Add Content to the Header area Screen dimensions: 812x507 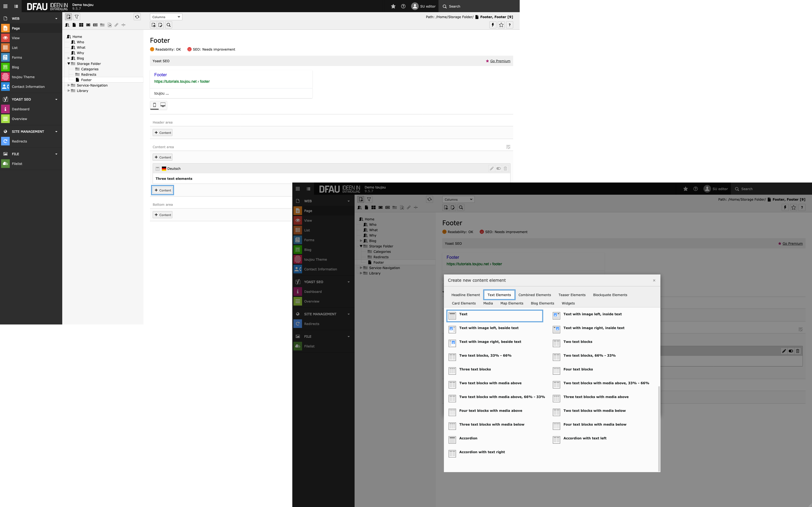tap(163, 133)
